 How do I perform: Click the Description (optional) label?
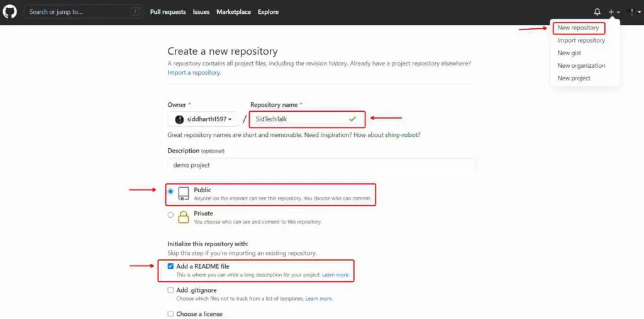[196, 151]
